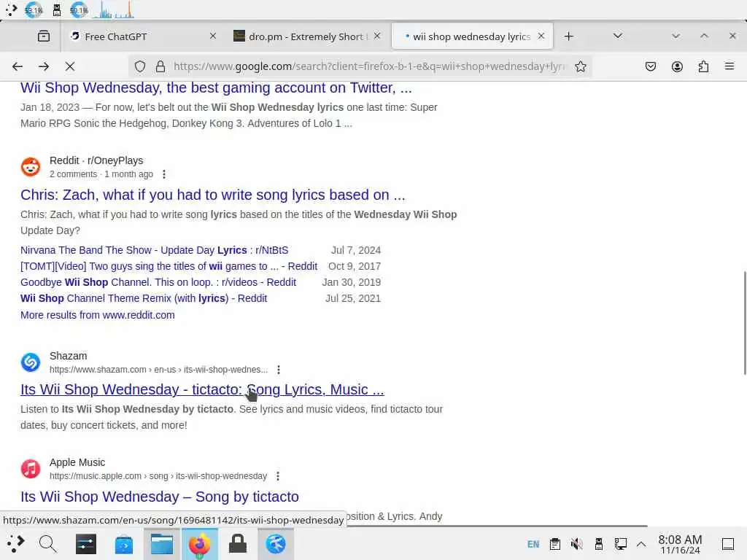The height and width of the screenshot is (560, 747).
Task: Open the Chris: Zach song lyrics Reddit result
Action: tap(212, 195)
